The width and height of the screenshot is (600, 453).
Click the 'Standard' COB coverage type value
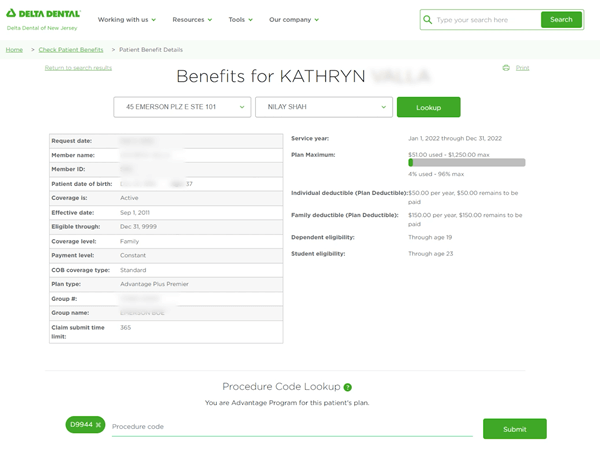click(133, 270)
